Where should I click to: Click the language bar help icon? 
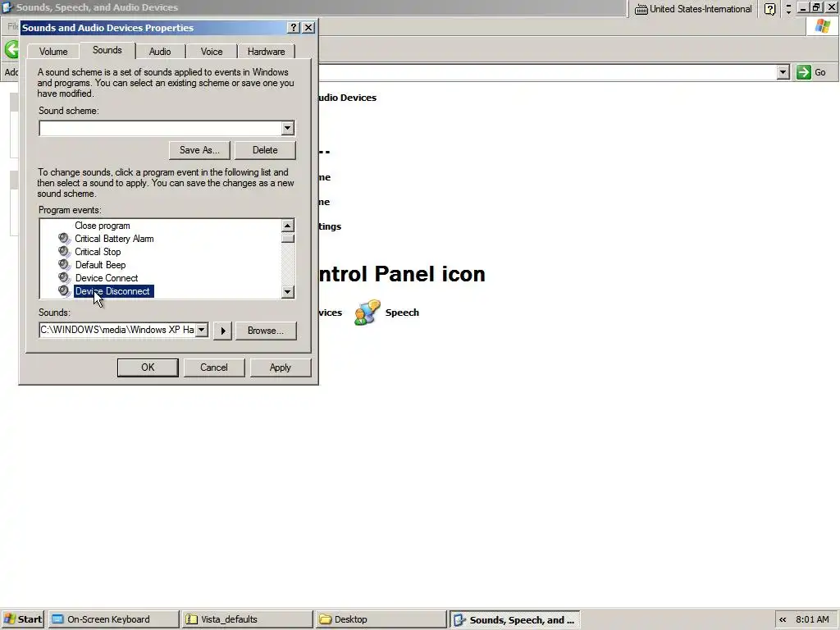point(769,9)
